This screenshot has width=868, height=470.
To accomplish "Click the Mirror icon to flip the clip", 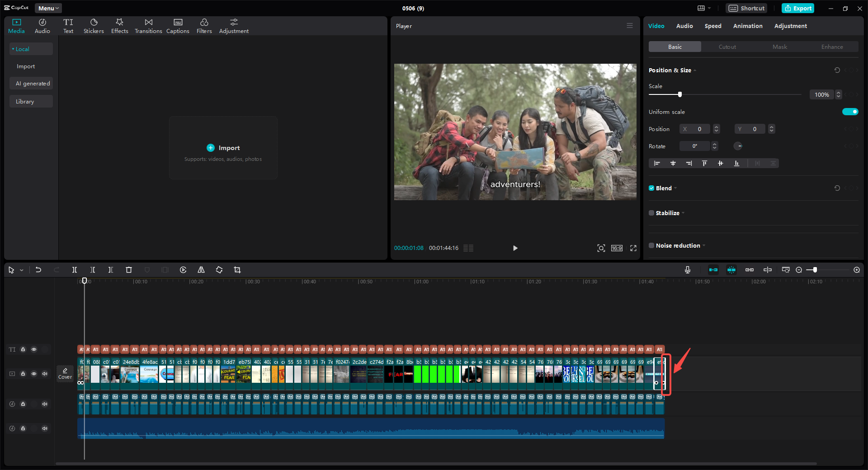I will pyautogui.click(x=201, y=270).
